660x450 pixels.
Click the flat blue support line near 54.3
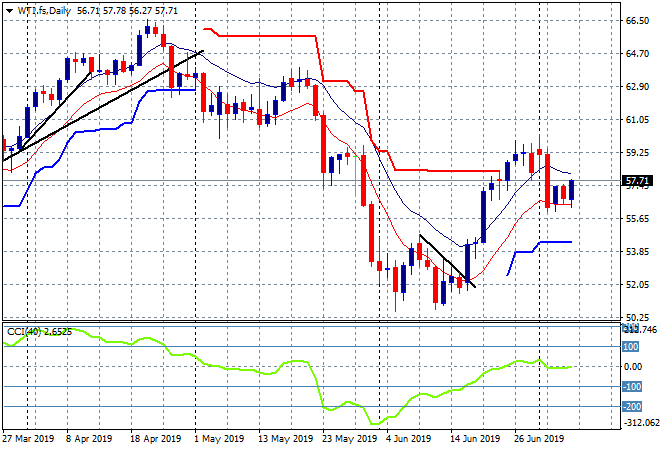tap(556, 242)
